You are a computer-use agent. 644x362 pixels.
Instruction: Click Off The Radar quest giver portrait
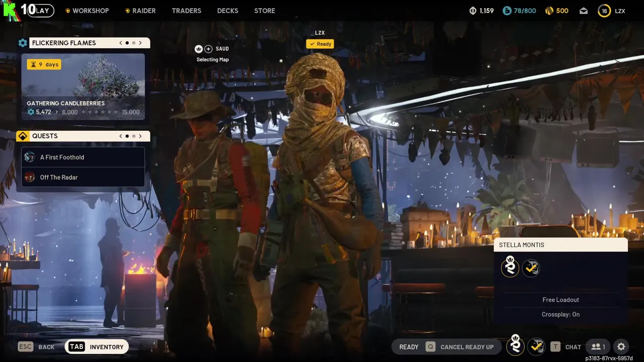pos(30,177)
